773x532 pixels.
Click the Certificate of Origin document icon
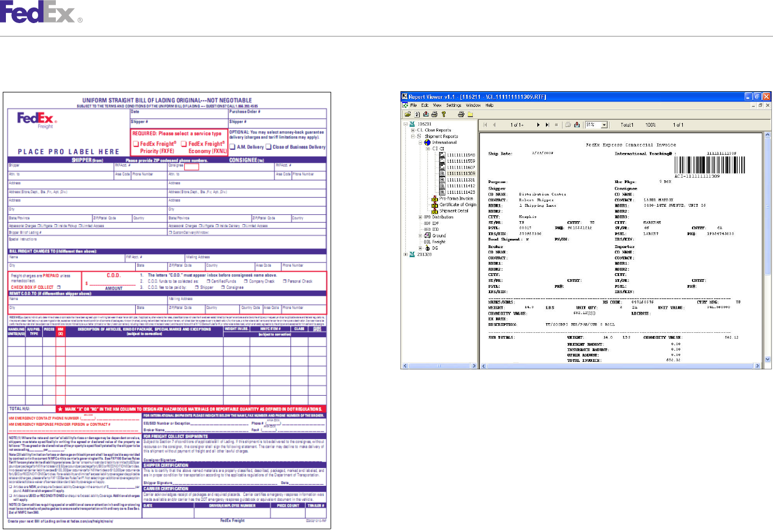[435, 205]
